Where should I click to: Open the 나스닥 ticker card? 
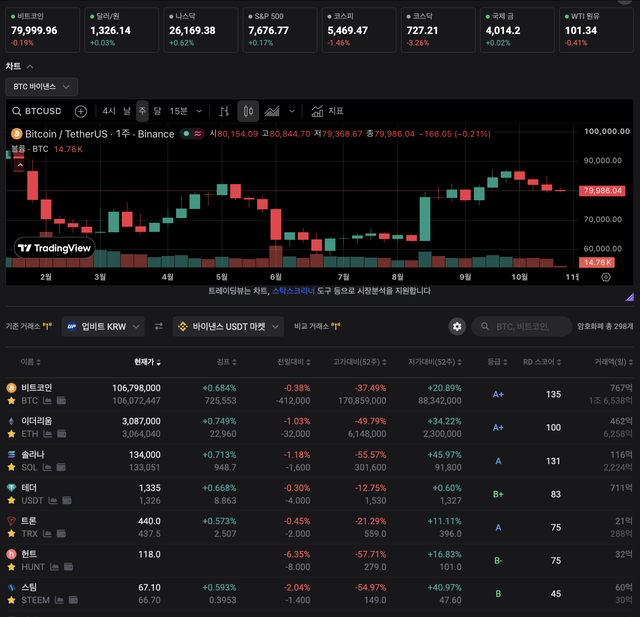[x=201, y=30]
